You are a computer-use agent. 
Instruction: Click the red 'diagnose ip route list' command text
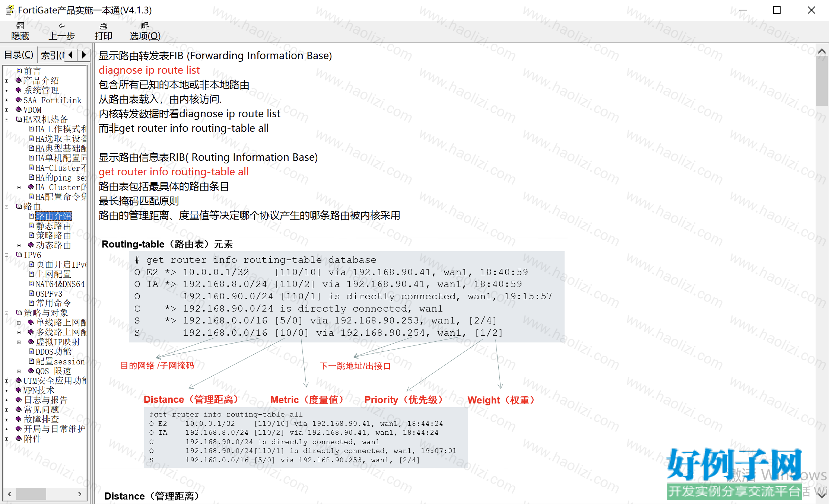click(x=149, y=70)
